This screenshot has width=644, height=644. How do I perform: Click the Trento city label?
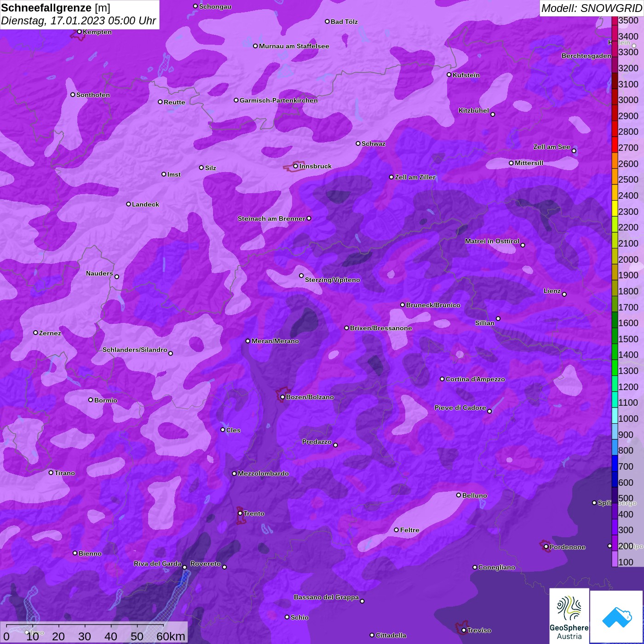[254, 513]
